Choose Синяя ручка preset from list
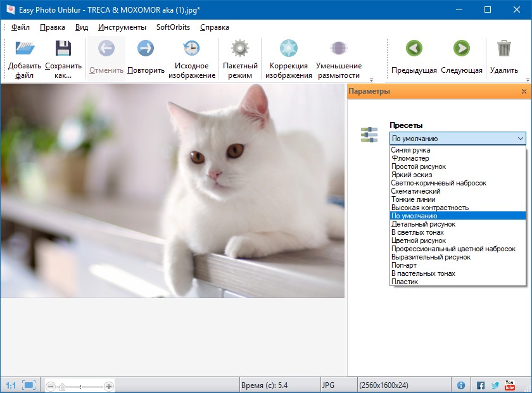 pos(411,150)
